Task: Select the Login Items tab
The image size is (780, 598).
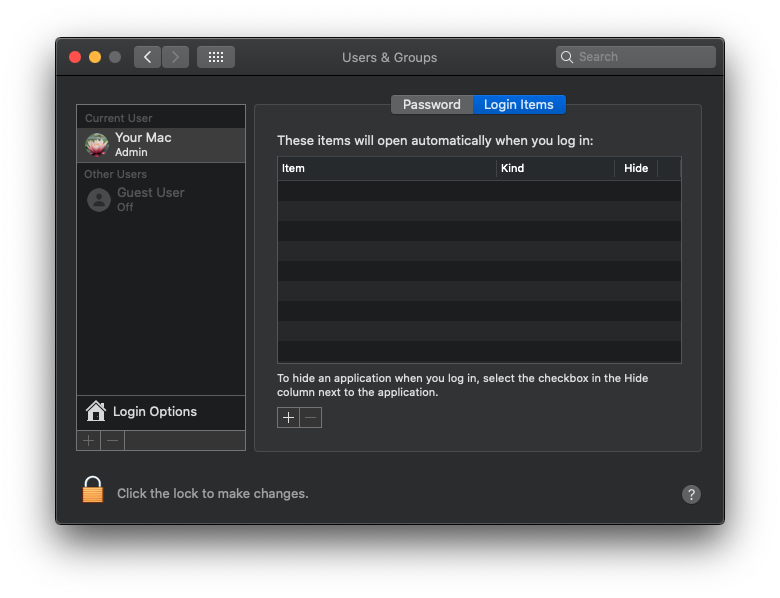Action: click(x=519, y=104)
